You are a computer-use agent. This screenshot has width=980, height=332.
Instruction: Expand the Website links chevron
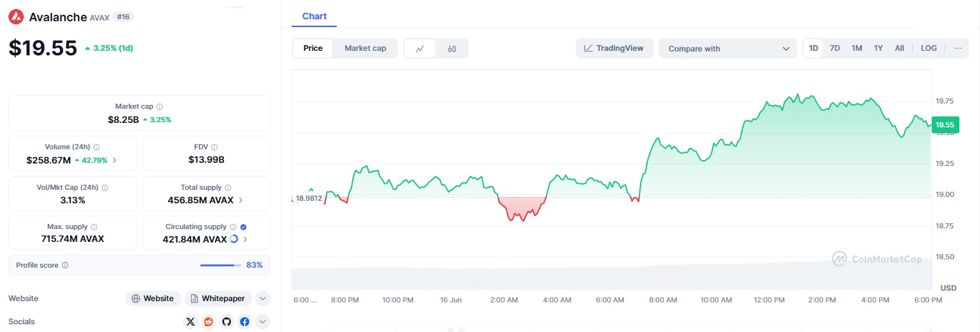pyautogui.click(x=262, y=299)
